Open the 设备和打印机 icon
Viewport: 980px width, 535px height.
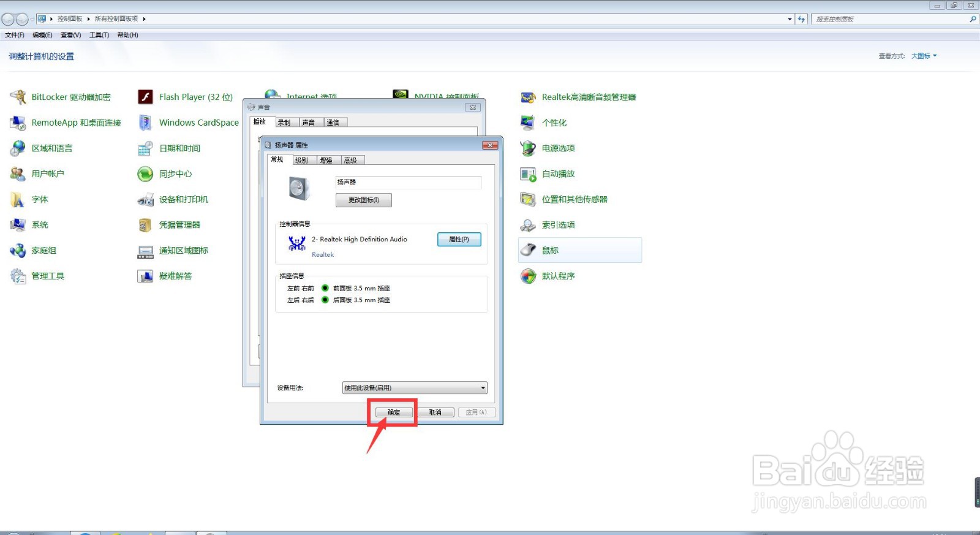146,199
